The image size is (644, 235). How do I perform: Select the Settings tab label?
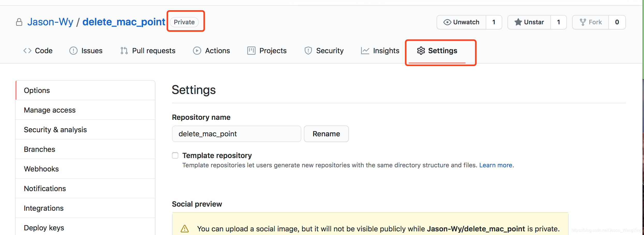coord(443,51)
